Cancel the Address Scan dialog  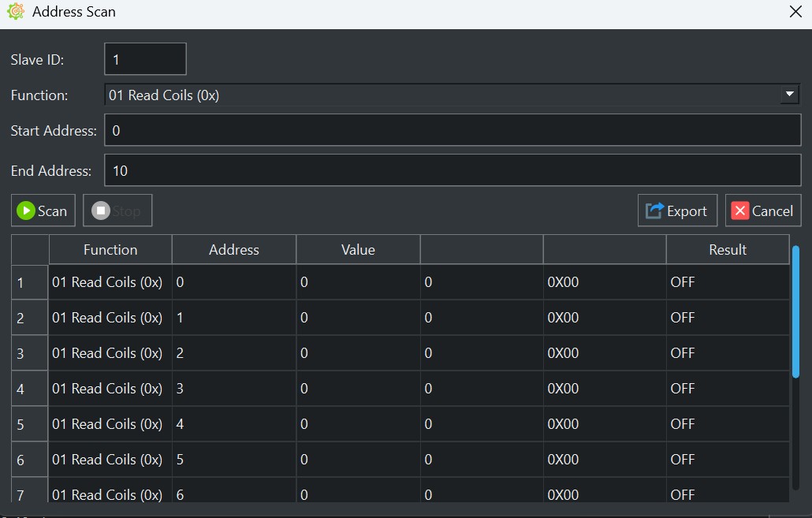(762, 210)
